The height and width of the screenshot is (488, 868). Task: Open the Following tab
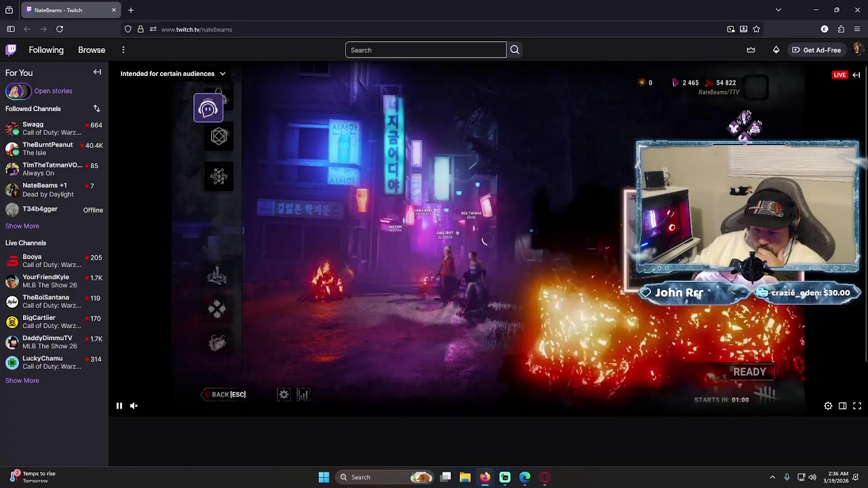click(46, 49)
